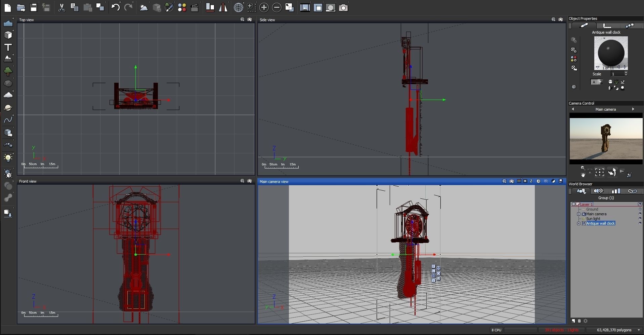Click the render camera icon
Viewport: 644px width, 335px height.
coord(343,7)
